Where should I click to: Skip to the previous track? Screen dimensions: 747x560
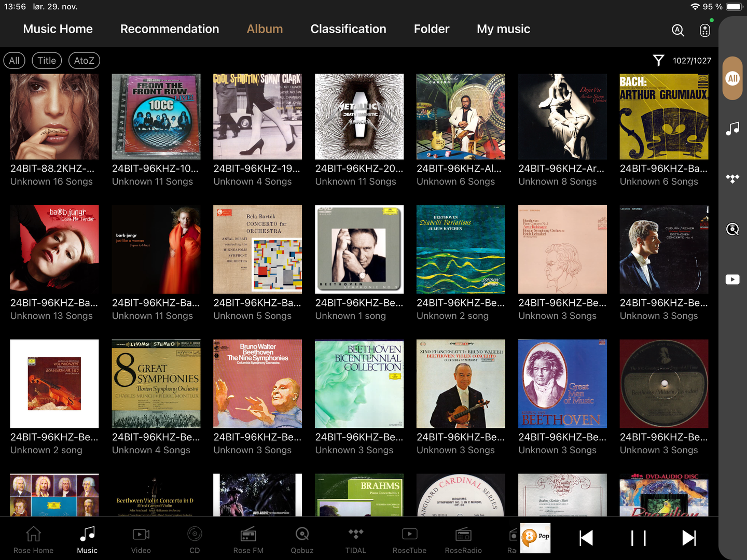pos(586,538)
